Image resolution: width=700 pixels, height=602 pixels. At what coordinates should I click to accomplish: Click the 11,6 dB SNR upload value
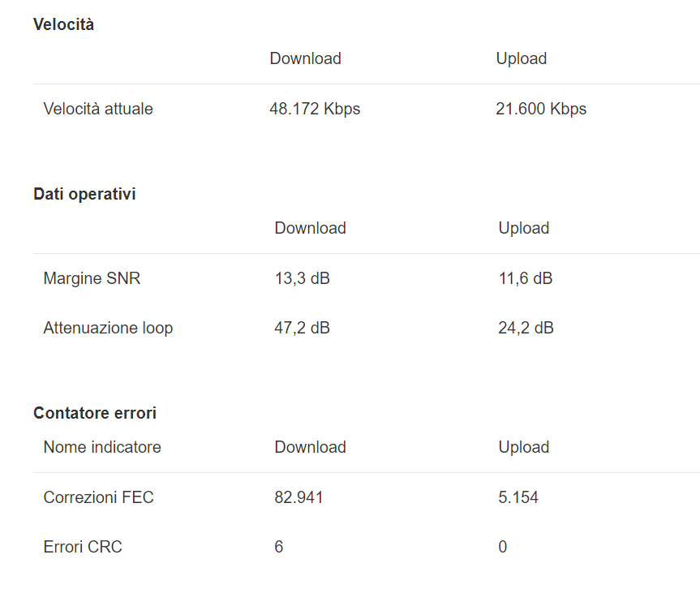coord(526,278)
